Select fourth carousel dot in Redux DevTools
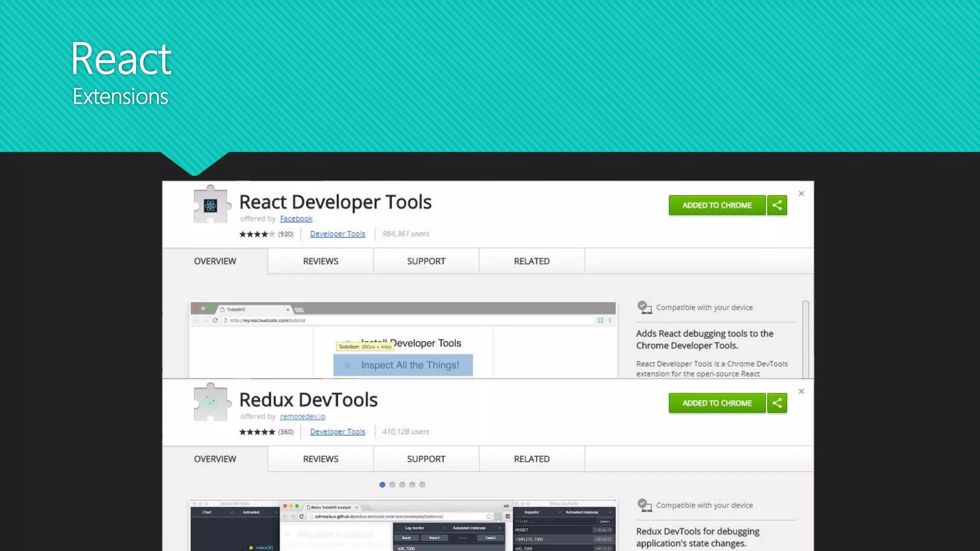980x551 pixels. [x=412, y=485]
